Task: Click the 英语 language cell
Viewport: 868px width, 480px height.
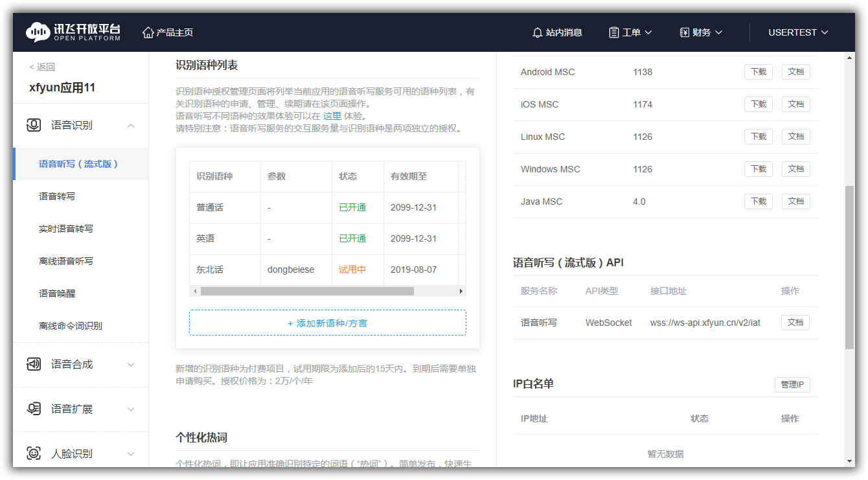Action: tap(205, 238)
